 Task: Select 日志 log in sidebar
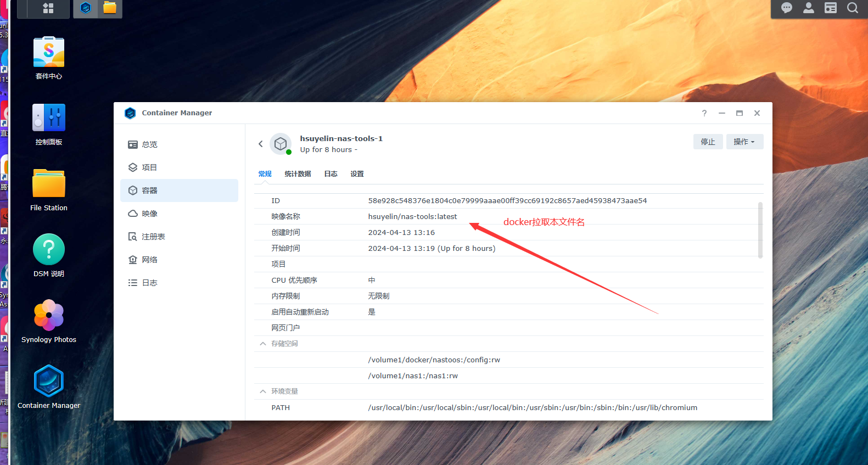click(179, 283)
